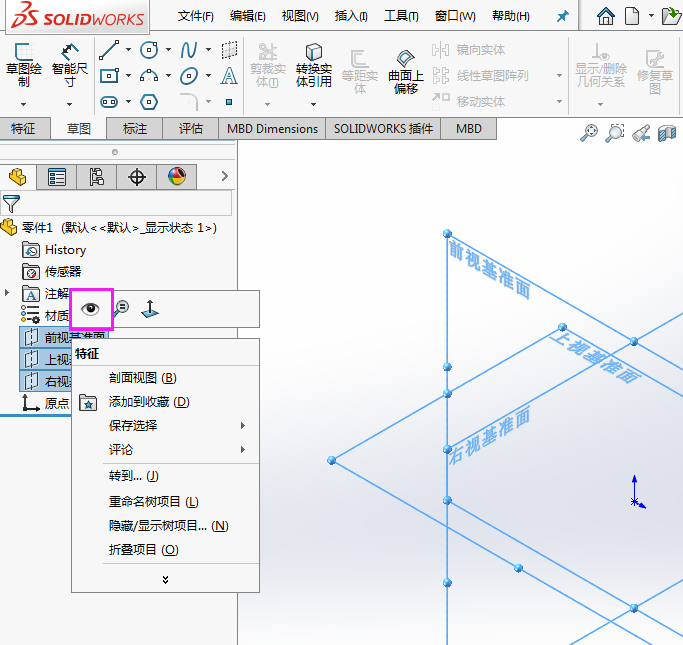
Task: Click the Plane sketch tool icon
Action: click(x=229, y=50)
